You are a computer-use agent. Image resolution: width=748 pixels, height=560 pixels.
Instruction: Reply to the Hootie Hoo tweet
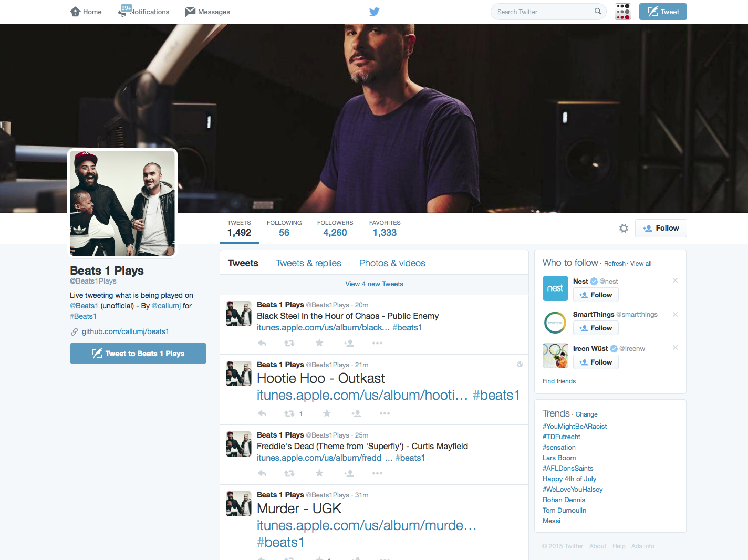point(262,413)
